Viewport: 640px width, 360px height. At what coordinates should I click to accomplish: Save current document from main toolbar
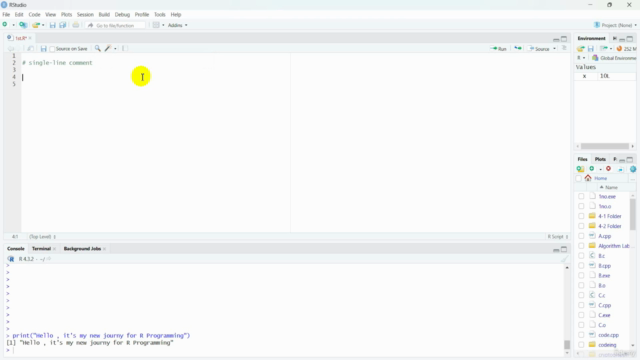point(52,25)
